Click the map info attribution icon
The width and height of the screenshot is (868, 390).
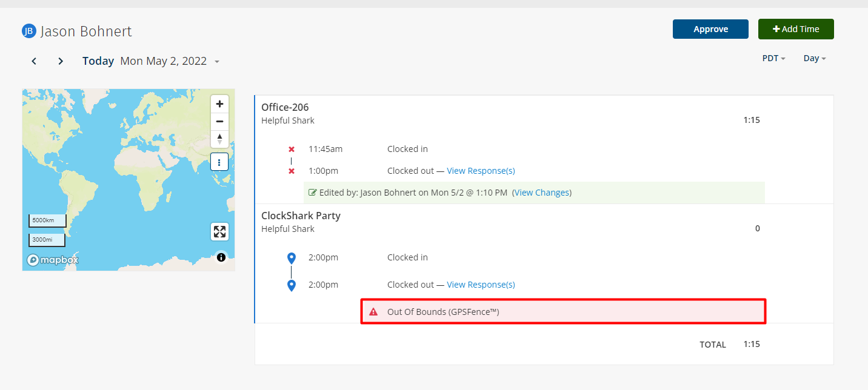[x=221, y=257]
